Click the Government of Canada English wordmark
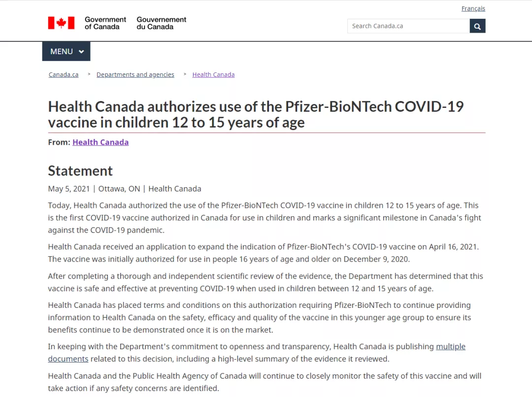 pyautogui.click(x=105, y=23)
